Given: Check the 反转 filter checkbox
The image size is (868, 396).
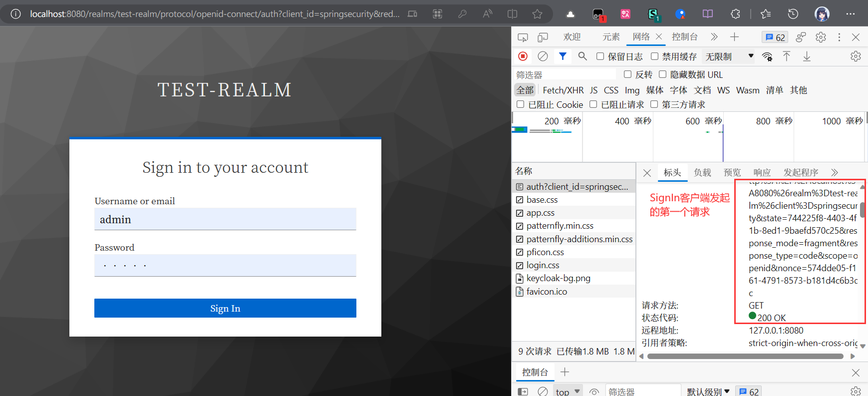Looking at the screenshot, I should pyautogui.click(x=627, y=74).
